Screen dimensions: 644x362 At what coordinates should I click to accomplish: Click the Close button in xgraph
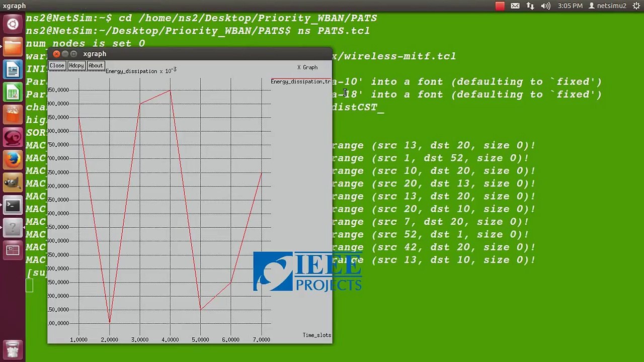pyautogui.click(x=57, y=66)
